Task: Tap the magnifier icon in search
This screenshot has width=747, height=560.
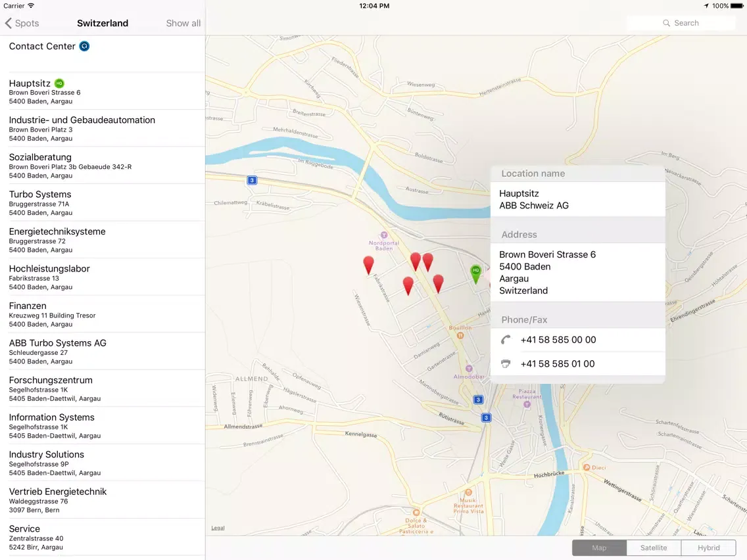Action: [667, 23]
